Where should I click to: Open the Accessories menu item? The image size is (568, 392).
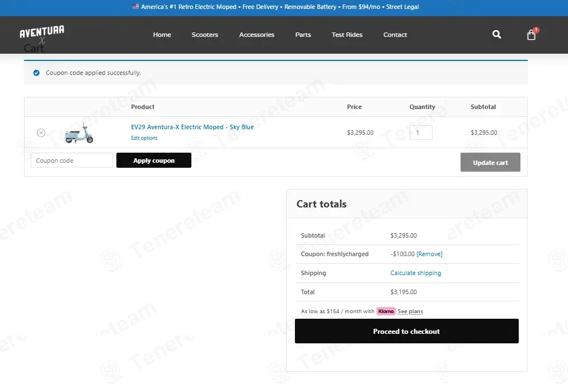click(x=257, y=35)
